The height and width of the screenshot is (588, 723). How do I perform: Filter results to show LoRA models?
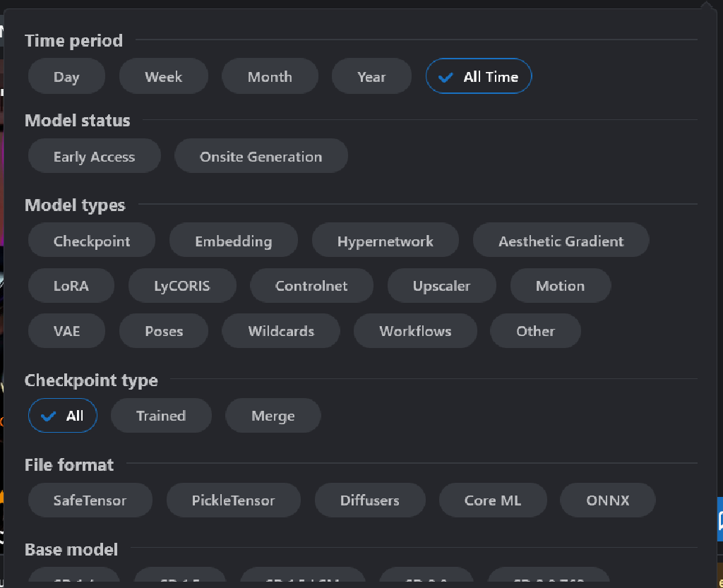pyautogui.click(x=71, y=285)
